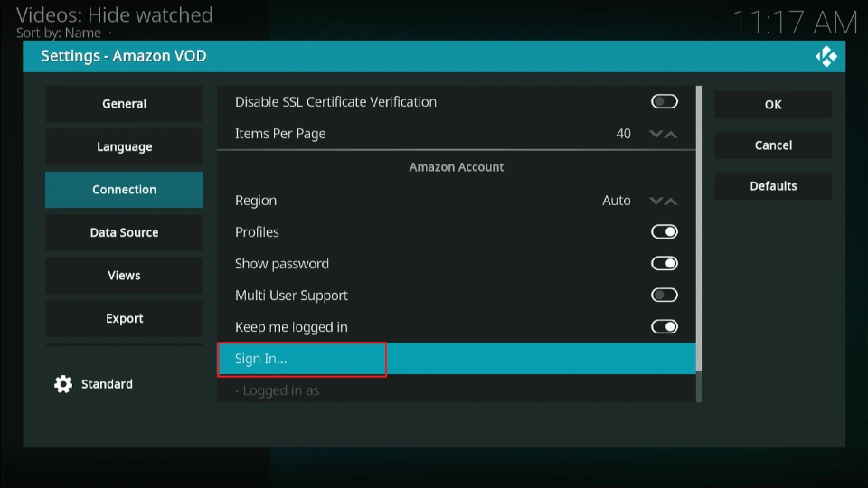Image resolution: width=868 pixels, height=488 pixels.
Task: Click the greyed Logged in as entry
Action: pyautogui.click(x=277, y=390)
